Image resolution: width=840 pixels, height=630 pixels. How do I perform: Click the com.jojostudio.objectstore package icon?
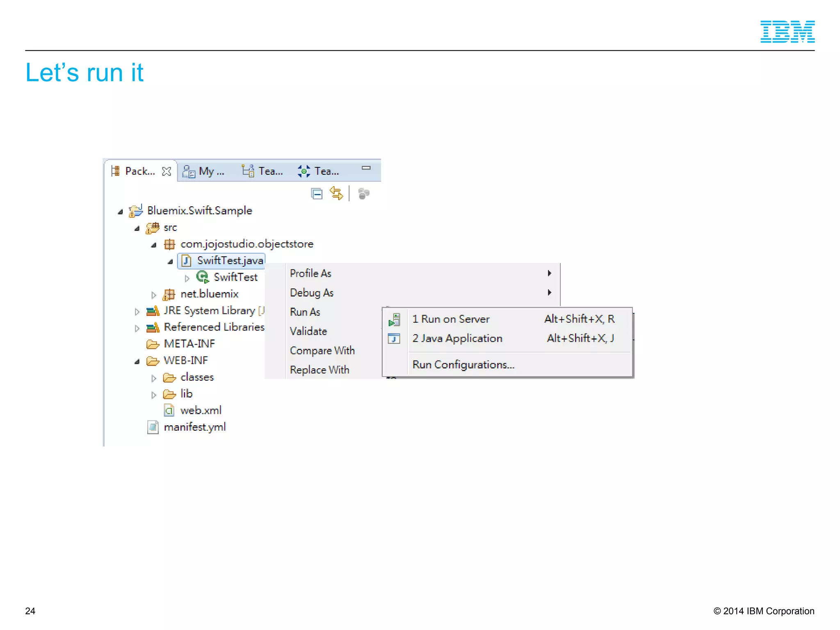(169, 244)
